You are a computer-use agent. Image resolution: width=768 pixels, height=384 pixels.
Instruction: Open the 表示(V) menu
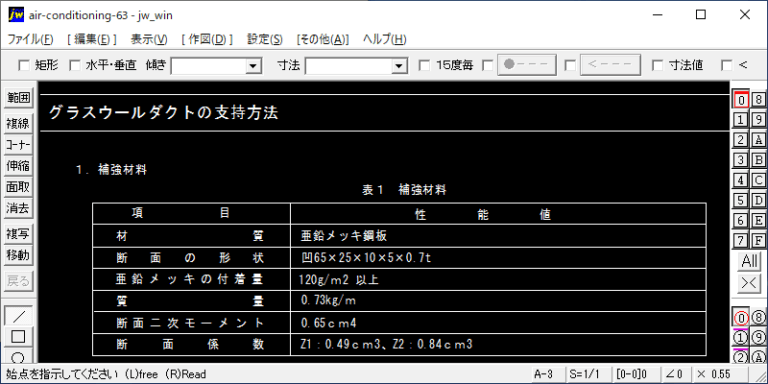coord(149,39)
